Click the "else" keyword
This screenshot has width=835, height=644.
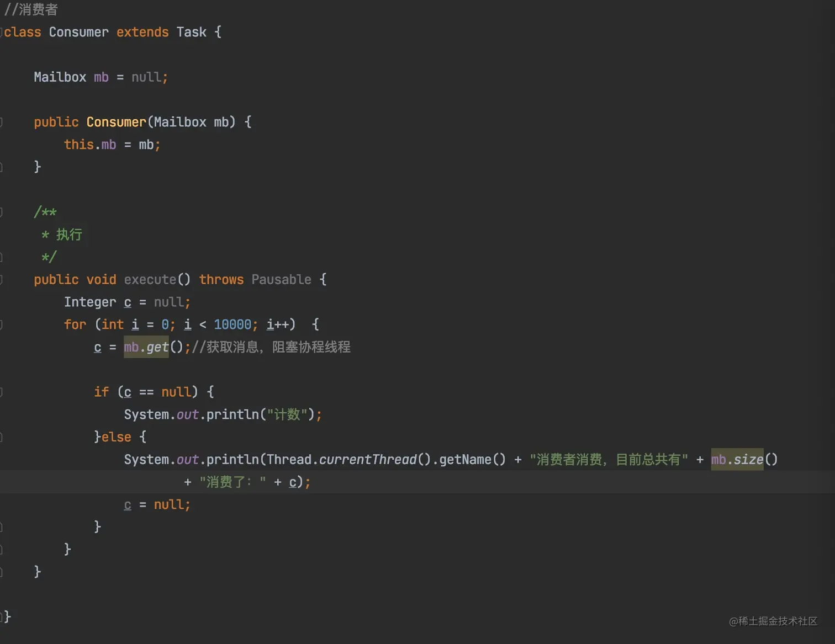pos(117,437)
